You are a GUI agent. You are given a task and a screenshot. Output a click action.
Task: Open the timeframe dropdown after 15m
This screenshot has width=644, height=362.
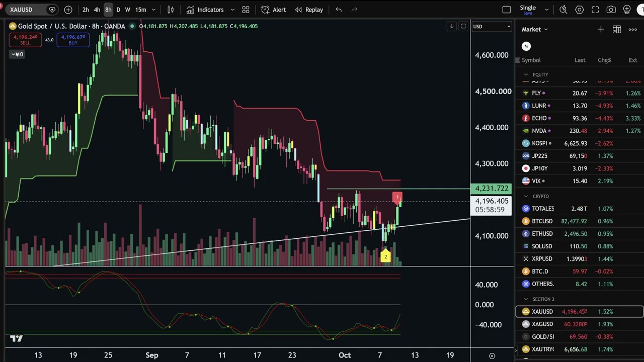click(153, 10)
